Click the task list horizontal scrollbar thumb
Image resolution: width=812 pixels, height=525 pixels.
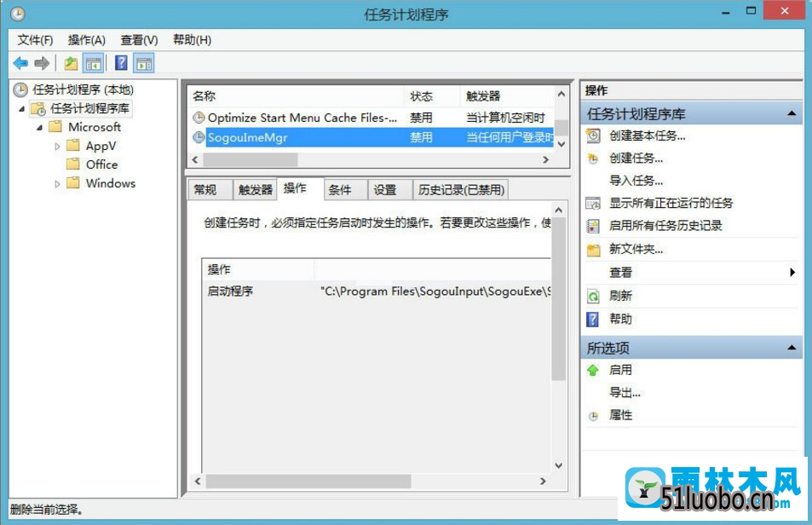click(251, 160)
